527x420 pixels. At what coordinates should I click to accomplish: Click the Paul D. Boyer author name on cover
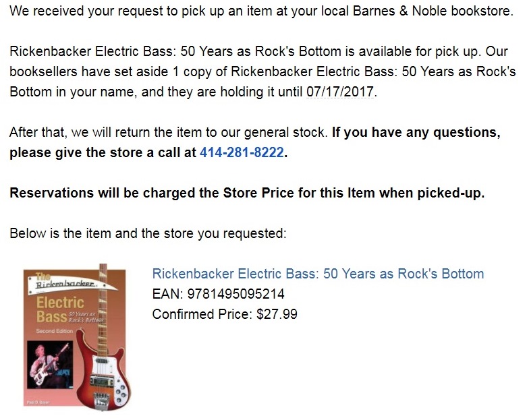(x=38, y=402)
